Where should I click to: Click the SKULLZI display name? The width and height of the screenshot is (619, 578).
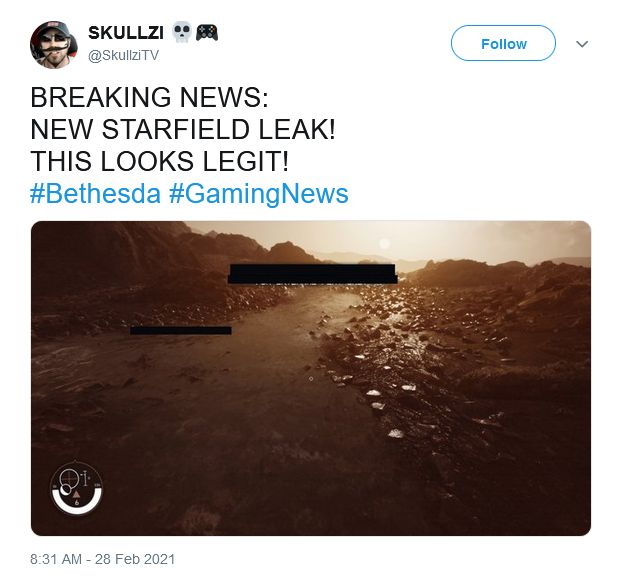(126, 33)
